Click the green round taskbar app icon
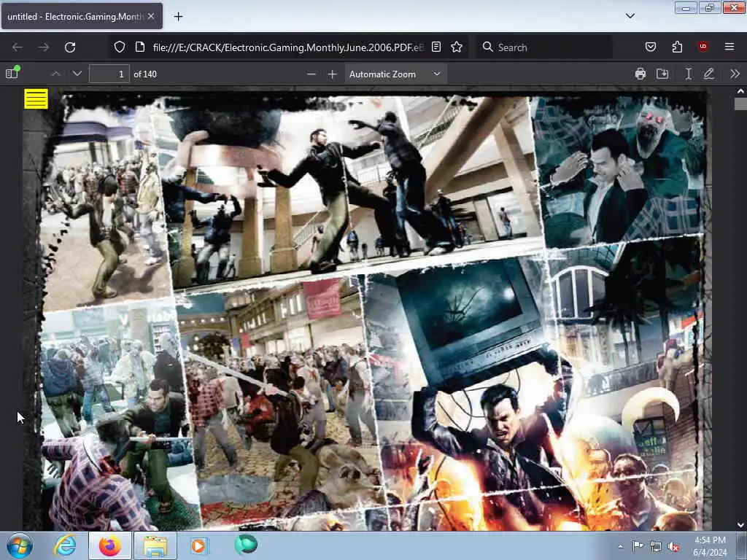Image resolution: width=747 pixels, height=560 pixels. click(246, 545)
